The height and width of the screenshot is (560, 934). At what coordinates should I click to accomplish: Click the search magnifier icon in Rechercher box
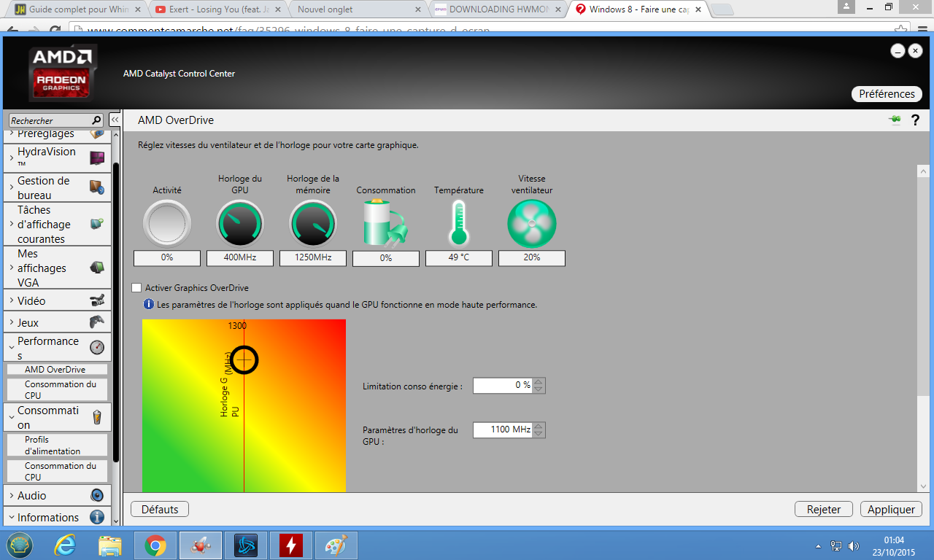click(96, 120)
